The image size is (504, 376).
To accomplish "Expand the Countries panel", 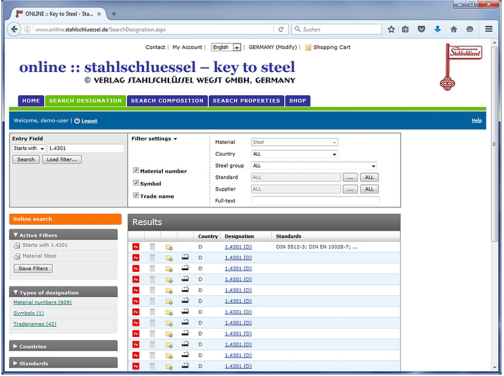I will [63, 346].
